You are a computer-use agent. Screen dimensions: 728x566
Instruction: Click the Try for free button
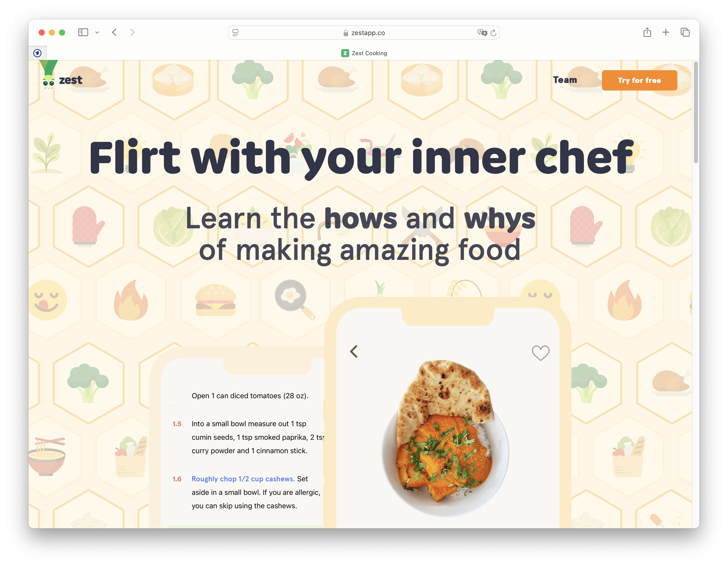[x=639, y=80]
